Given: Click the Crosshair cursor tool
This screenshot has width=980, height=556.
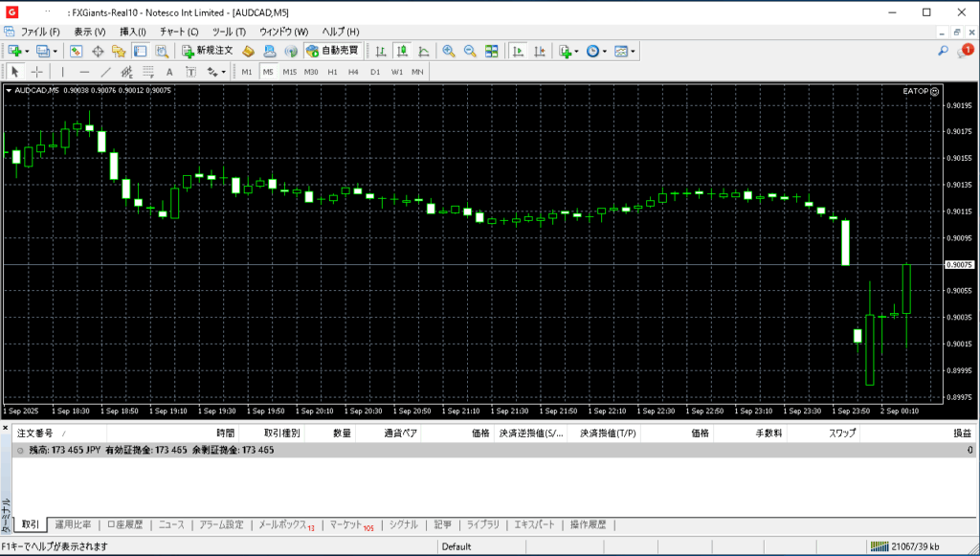Looking at the screenshot, I should [37, 72].
